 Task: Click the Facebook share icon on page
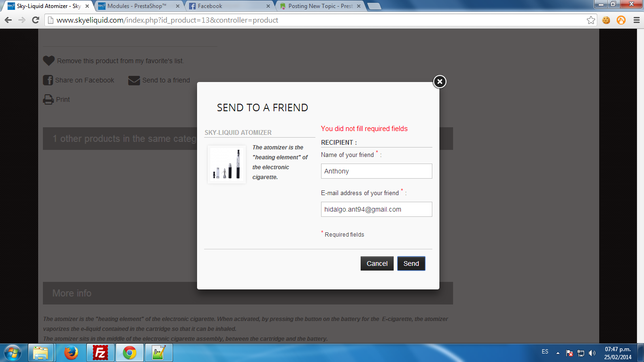[48, 80]
